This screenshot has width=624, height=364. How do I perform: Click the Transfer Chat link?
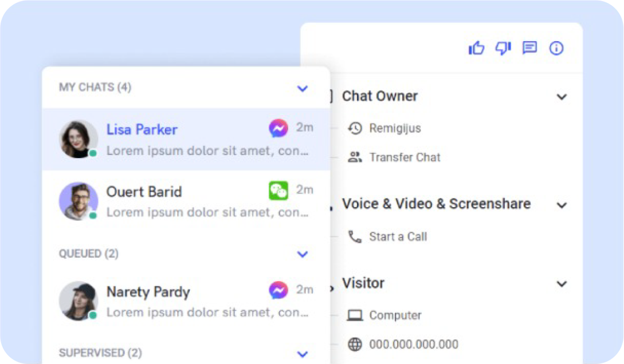(x=405, y=157)
